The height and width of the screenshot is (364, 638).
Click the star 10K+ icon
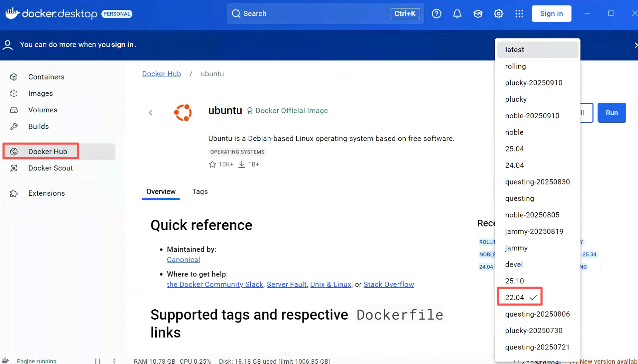pyautogui.click(x=212, y=164)
